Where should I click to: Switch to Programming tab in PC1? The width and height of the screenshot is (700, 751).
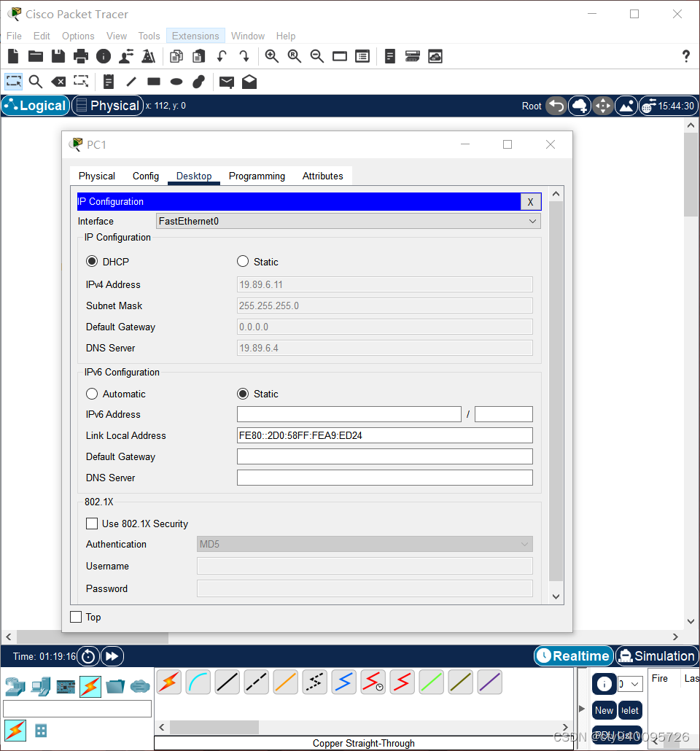(257, 176)
